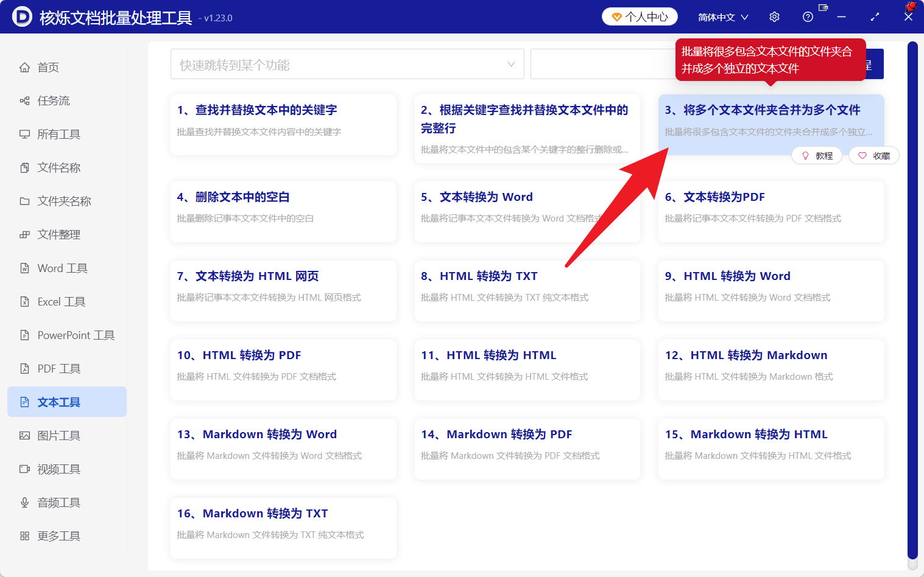Click the lightbulb icon on 教程 button

pyautogui.click(x=805, y=156)
